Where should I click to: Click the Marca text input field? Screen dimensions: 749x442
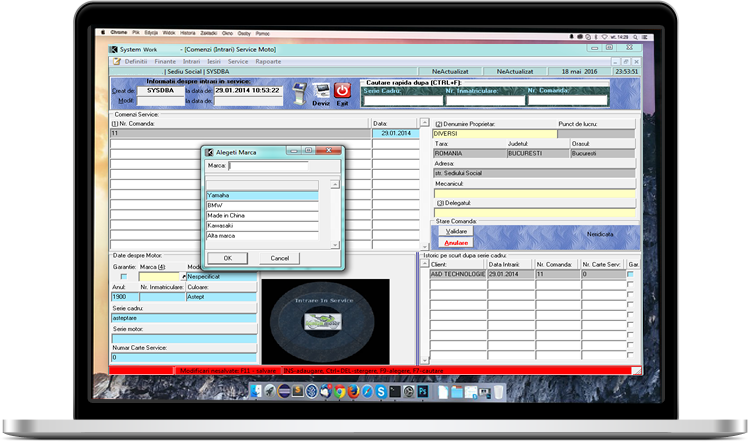[x=270, y=166]
